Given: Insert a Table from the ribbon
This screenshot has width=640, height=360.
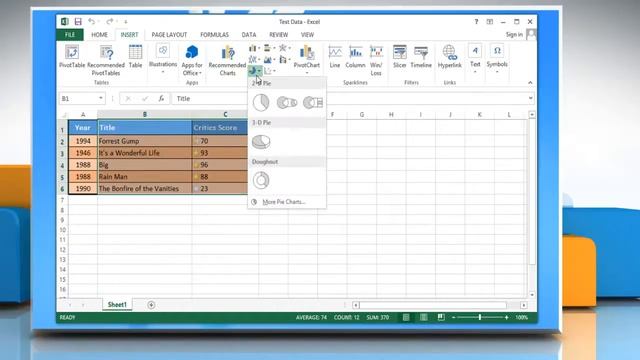Looking at the screenshot, I should point(135,57).
